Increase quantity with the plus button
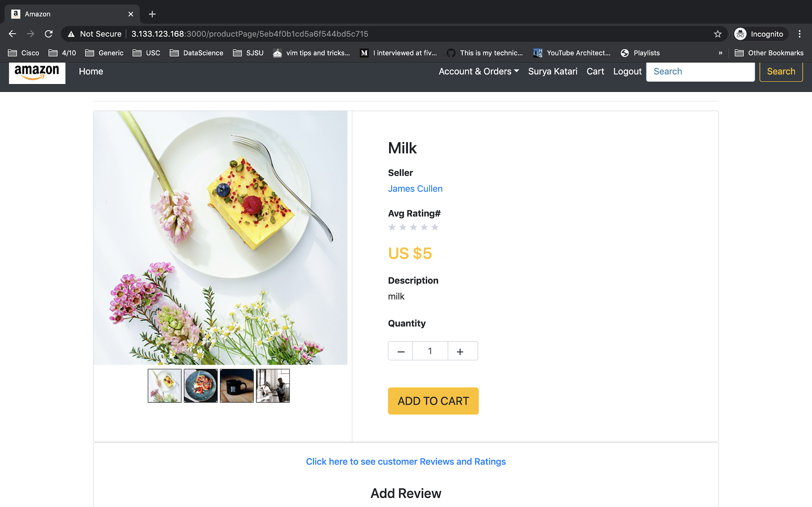 pyautogui.click(x=460, y=351)
